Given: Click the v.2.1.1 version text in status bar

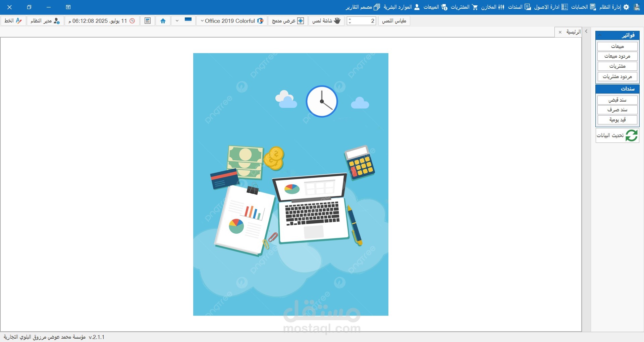Looking at the screenshot, I should 97,337.
